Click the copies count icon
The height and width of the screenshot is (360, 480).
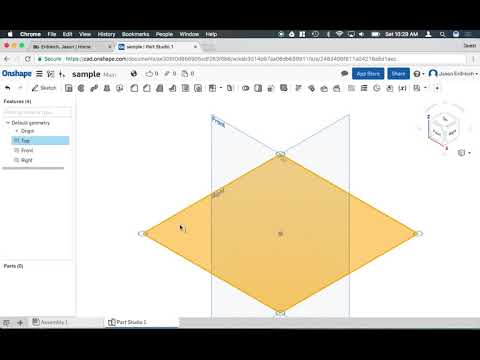185,74
